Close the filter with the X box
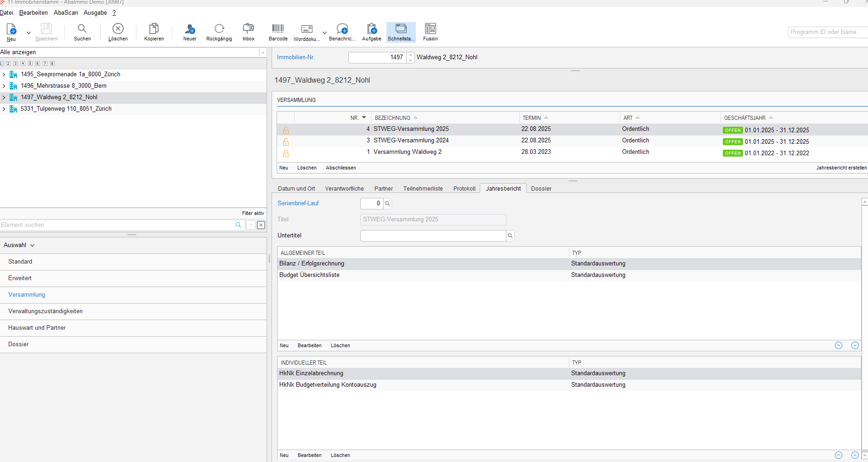 pyautogui.click(x=261, y=225)
